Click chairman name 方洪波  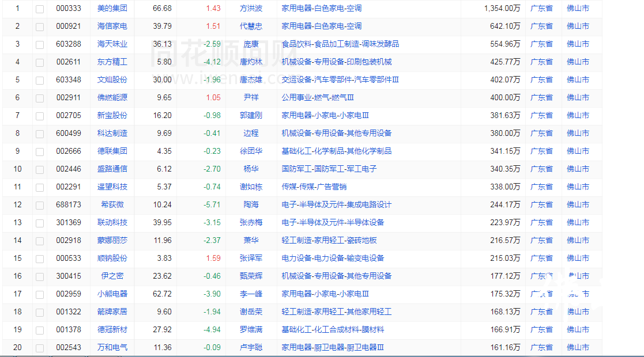[x=251, y=8]
